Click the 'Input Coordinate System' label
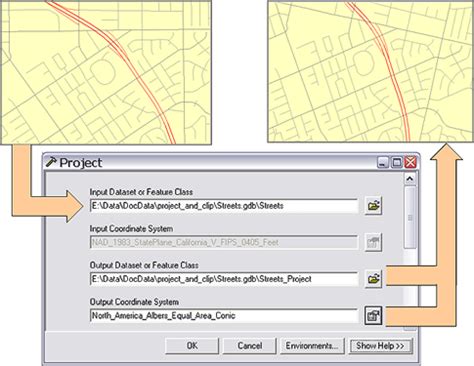Screen dimensions: 474x366 point(131,229)
